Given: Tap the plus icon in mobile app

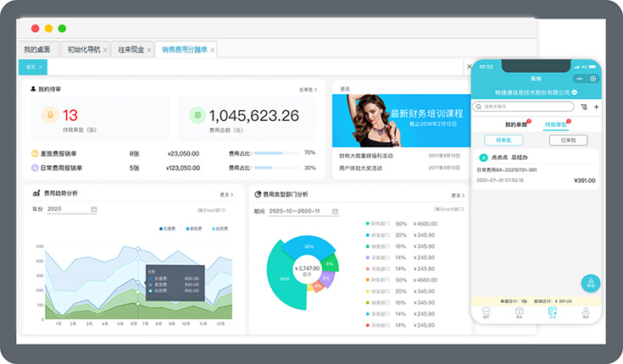Looking at the screenshot, I should click(596, 107).
